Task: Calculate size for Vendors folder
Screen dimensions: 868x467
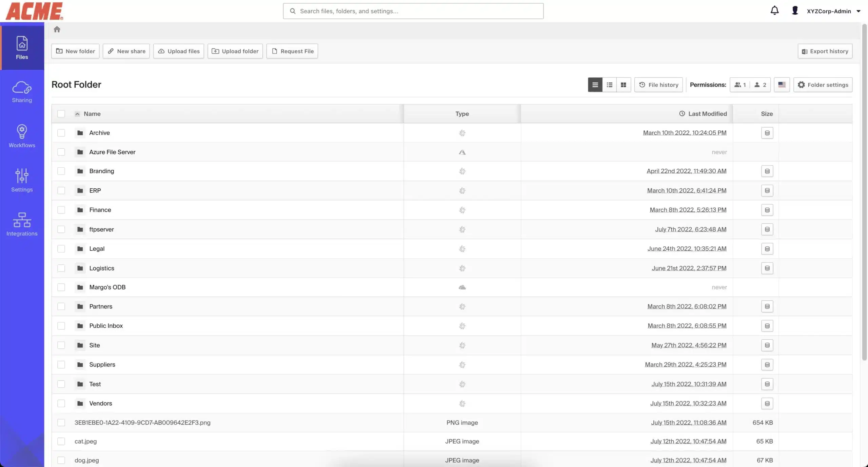Action: pyautogui.click(x=767, y=403)
